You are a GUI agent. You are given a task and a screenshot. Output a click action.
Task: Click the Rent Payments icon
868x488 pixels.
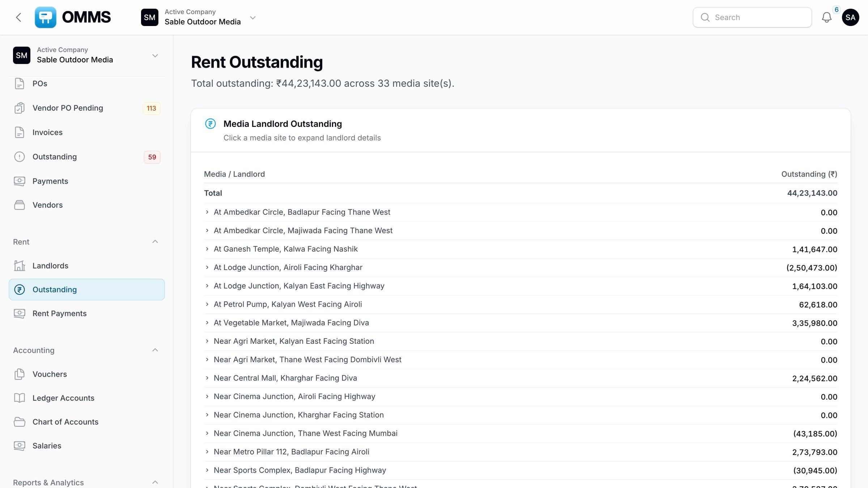pos(20,313)
